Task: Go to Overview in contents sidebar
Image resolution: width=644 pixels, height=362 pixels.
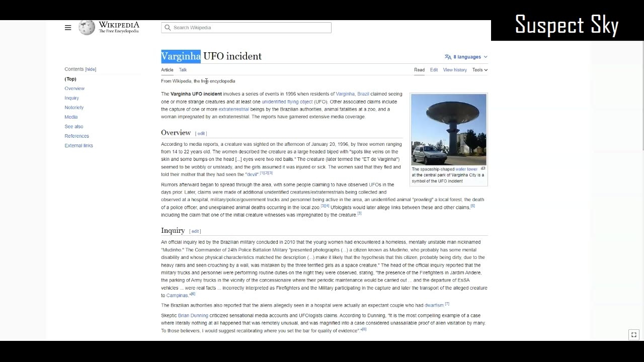Action: [74, 88]
